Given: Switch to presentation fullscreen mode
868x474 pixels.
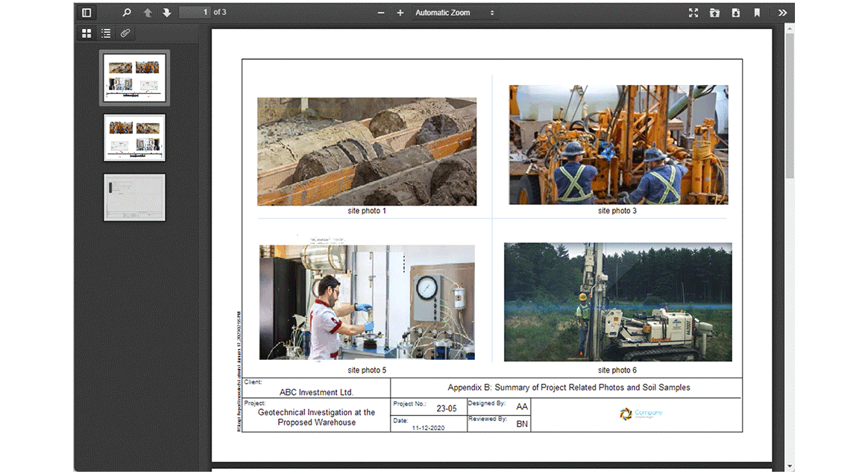Looking at the screenshot, I should click(694, 13).
